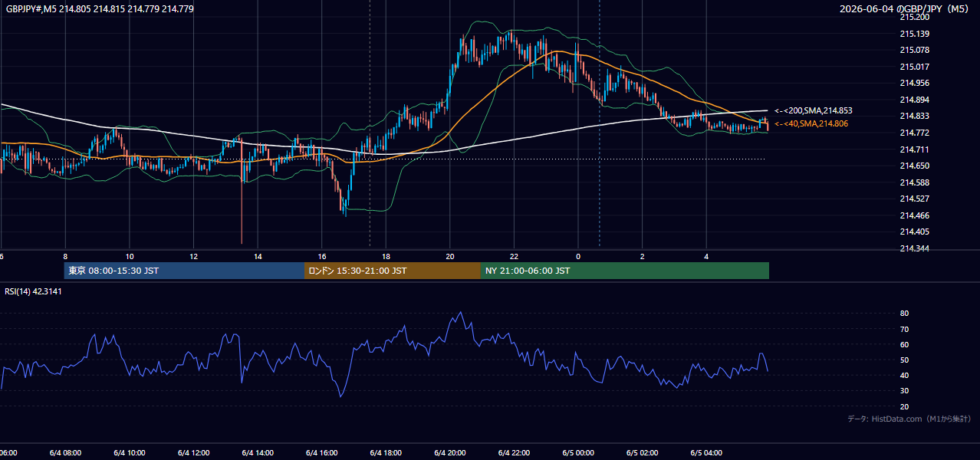Click hour tick 18 on the price chart axis
The width and height of the screenshot is (980, 460).
pyautogui.click(x=386, y=256)
